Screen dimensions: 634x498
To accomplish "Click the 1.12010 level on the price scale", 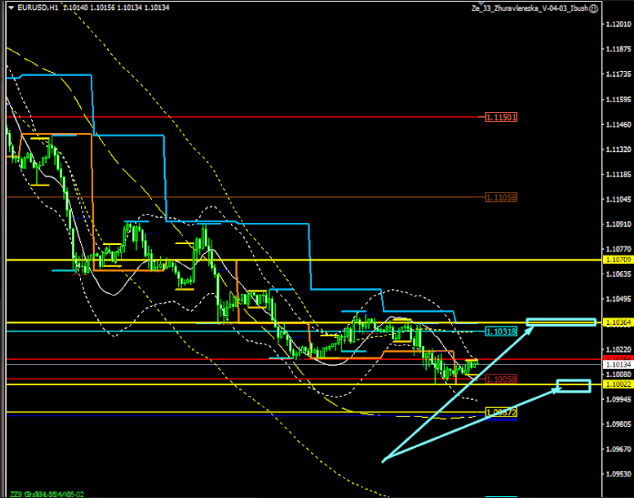I will [x=617, y=25].
